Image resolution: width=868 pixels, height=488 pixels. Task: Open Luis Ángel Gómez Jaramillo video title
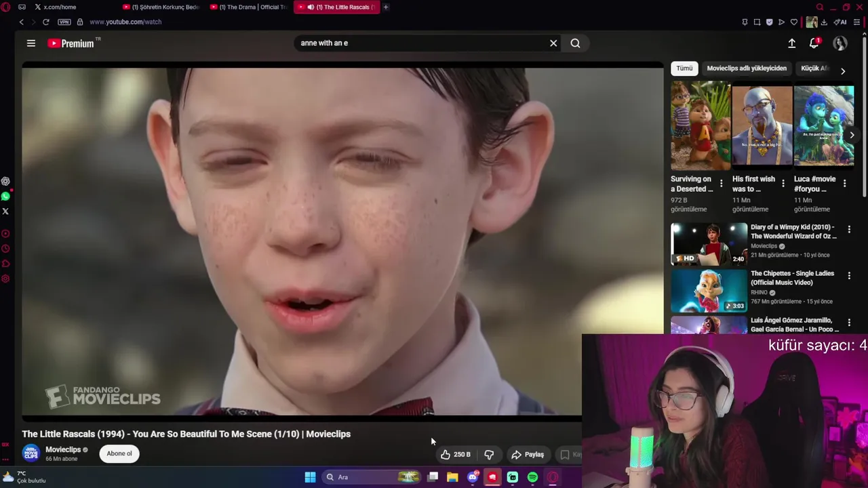[795, 325]
